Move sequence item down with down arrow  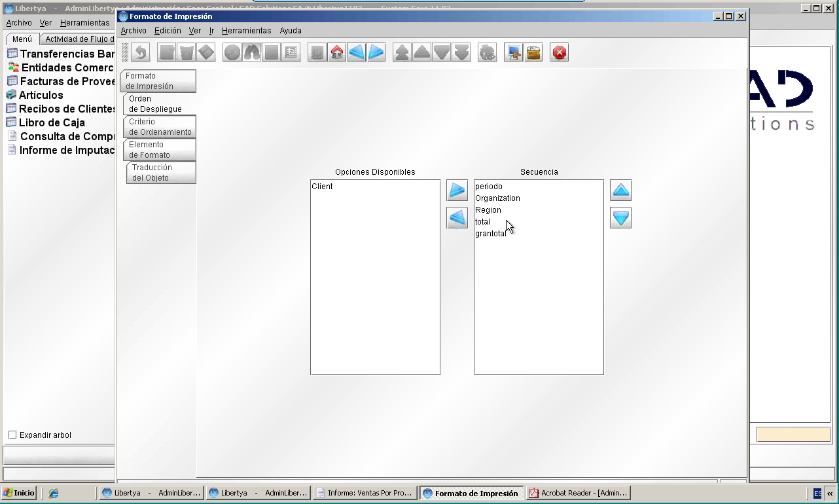pyautogui.click(x=621, y=217)
